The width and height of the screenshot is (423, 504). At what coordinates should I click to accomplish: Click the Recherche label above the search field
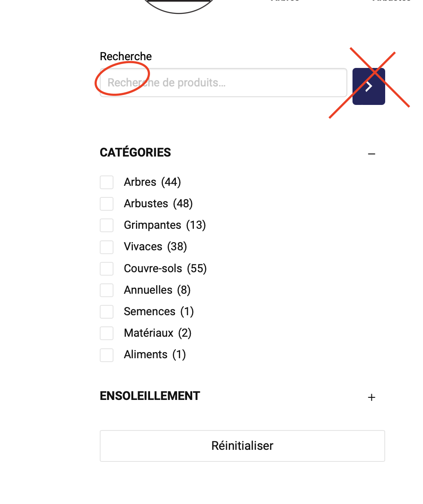(x=126, y=56)
